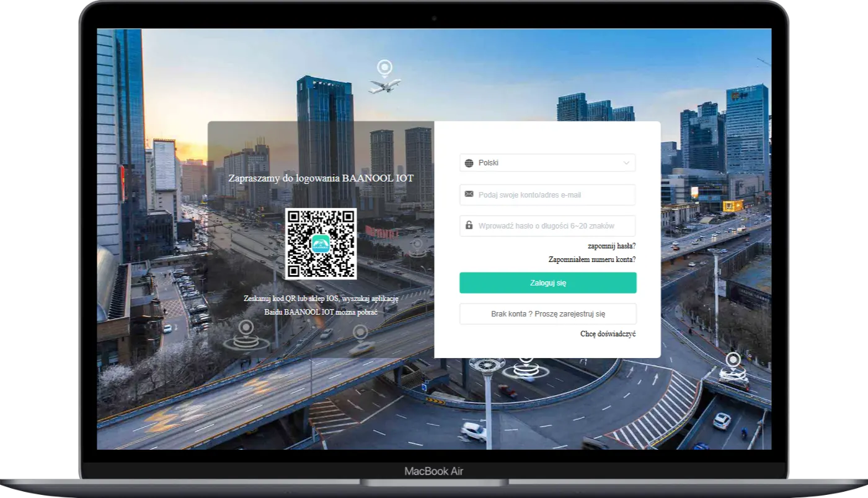The height and width of the screenshot is (498, 868).
Task: Open the Polski language combo box
Action: (x=547, y=163)
